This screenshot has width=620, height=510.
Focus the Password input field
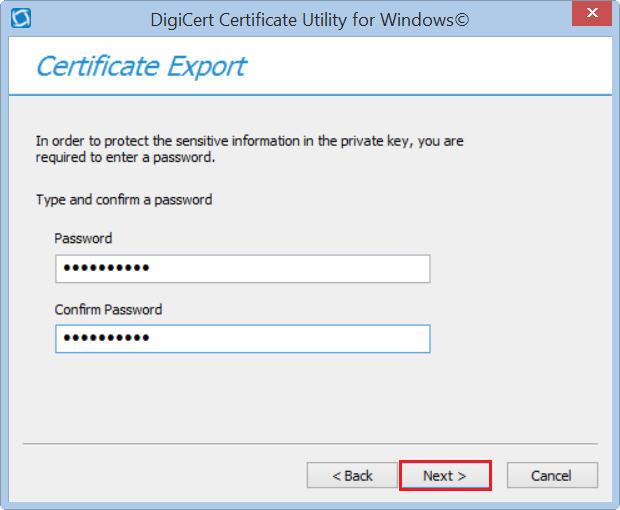coord(242,269)
